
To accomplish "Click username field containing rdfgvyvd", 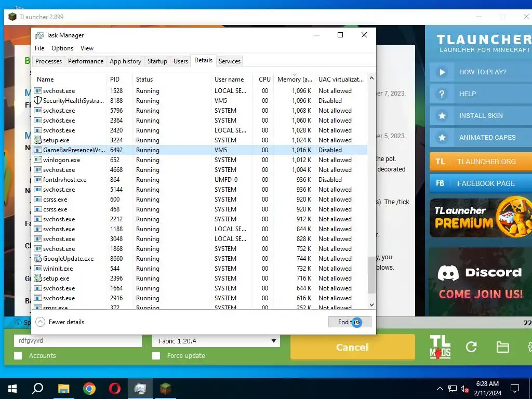I will click(78, 341).
